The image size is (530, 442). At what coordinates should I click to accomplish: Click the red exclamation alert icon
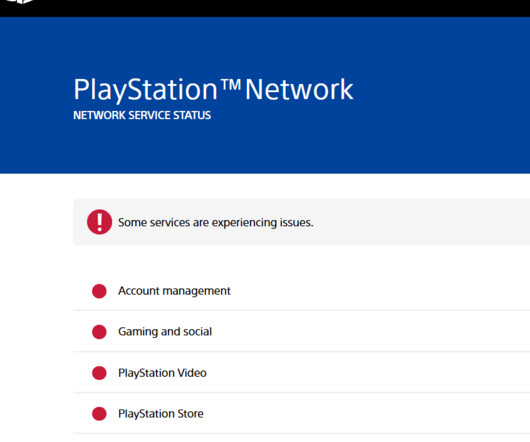pos(99,222)
